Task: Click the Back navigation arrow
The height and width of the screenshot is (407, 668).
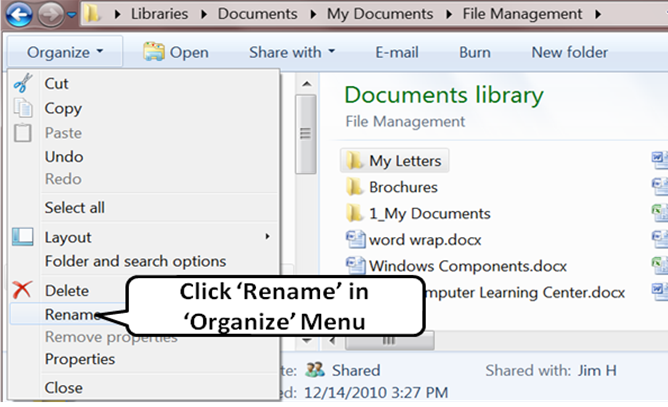Action: (18, 14)
